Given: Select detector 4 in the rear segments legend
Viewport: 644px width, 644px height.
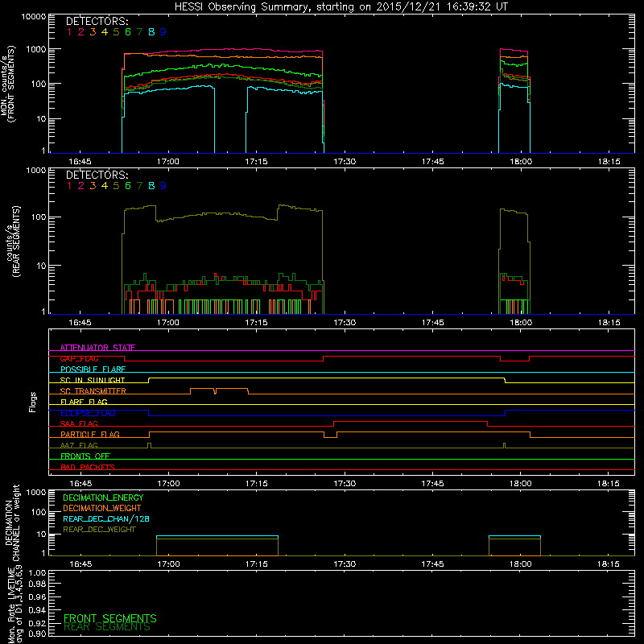Looking at the screenshot, I should coord(105,186).
